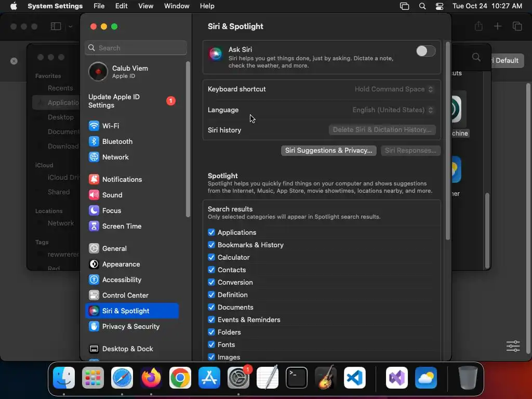Click the plus icon in background toolbar

497,26
